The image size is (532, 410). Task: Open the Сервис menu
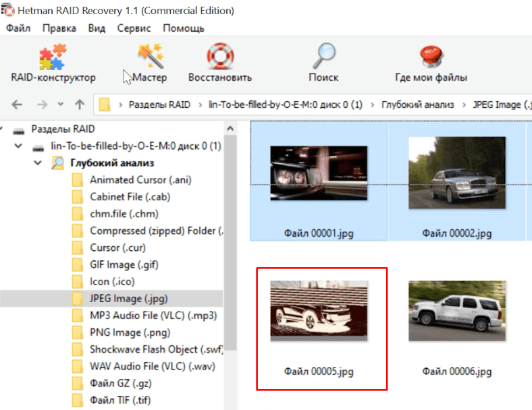tap(134, 28)
